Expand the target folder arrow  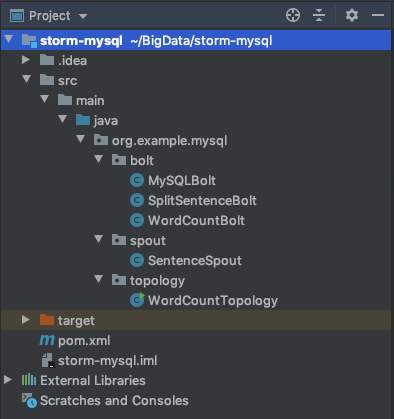(x=26, y=320)
